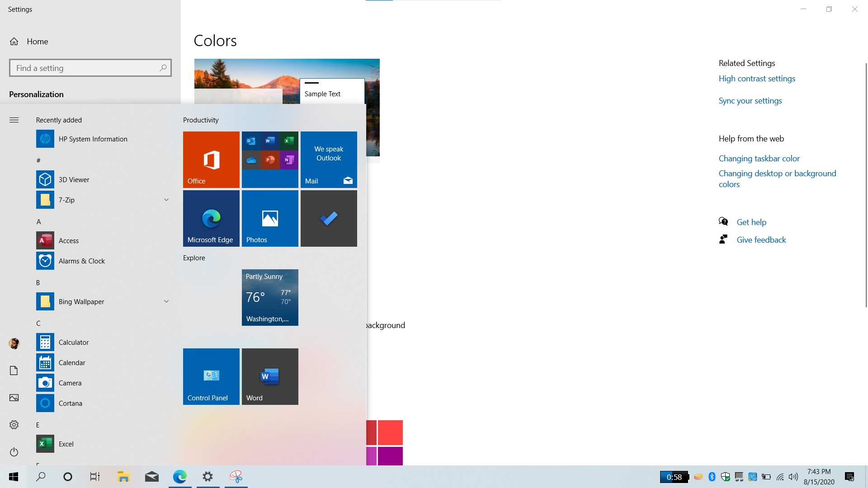868x488 pixels.
Task: Open HP System Information app
Action: pyautogui.click(x=104, y=139)
